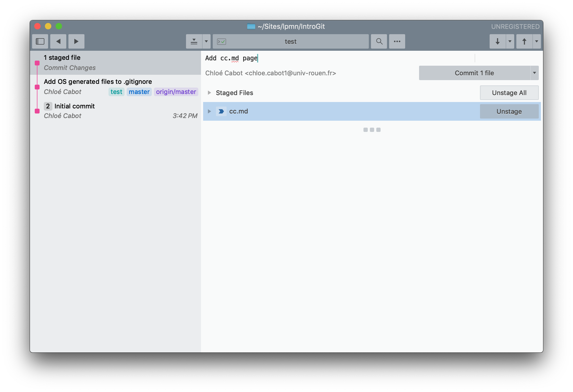Collapse the Staged Files section triangle

point(209,93)
